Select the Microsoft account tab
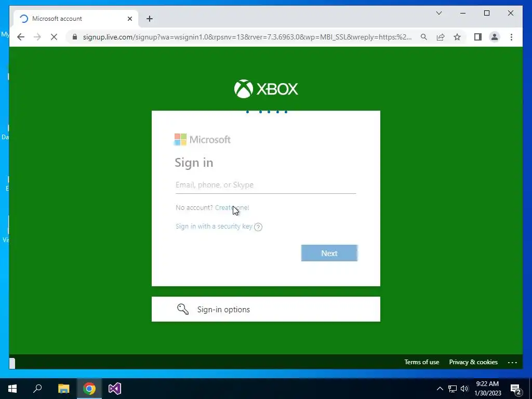The height and width of the screenshot is (399, 532). pos(76,19)
